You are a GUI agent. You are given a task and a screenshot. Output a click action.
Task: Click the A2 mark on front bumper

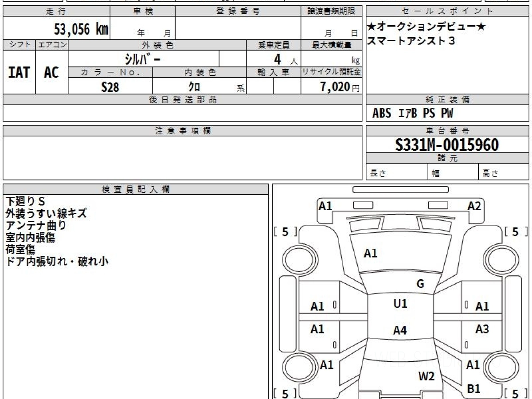pos(474,206)
